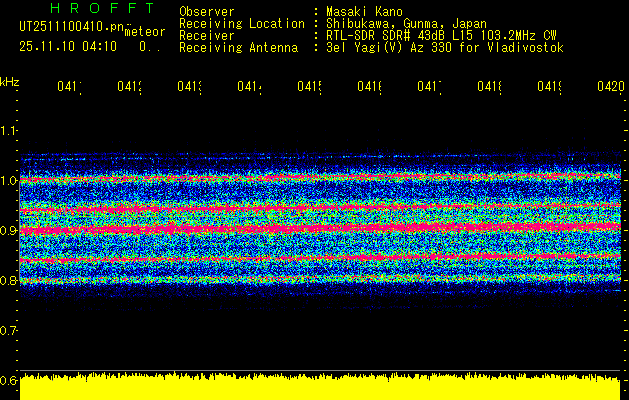Select the 0.8 kHz frequency tick
The image size is (629, 400).
10,281
